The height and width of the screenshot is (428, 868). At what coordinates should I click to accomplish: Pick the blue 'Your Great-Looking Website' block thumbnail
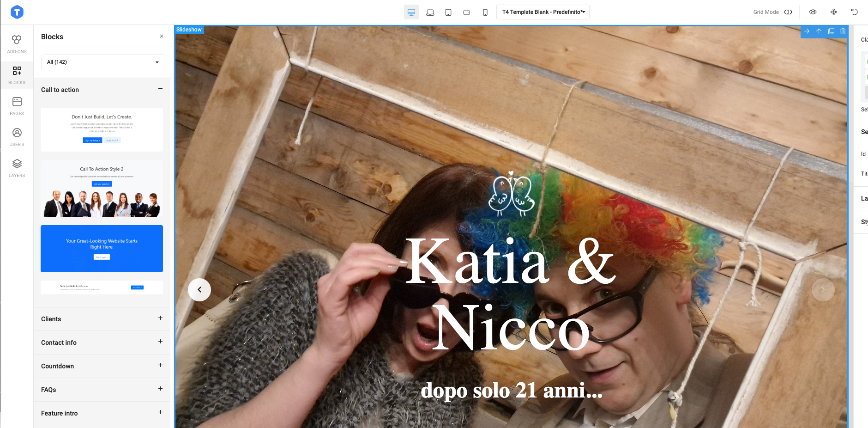(x=102, y=249)
